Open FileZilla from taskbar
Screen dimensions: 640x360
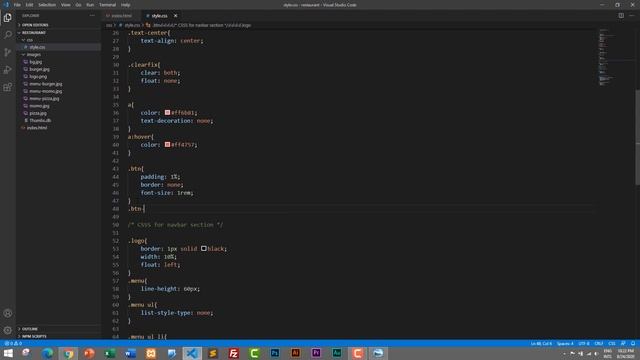pos(233,353)
